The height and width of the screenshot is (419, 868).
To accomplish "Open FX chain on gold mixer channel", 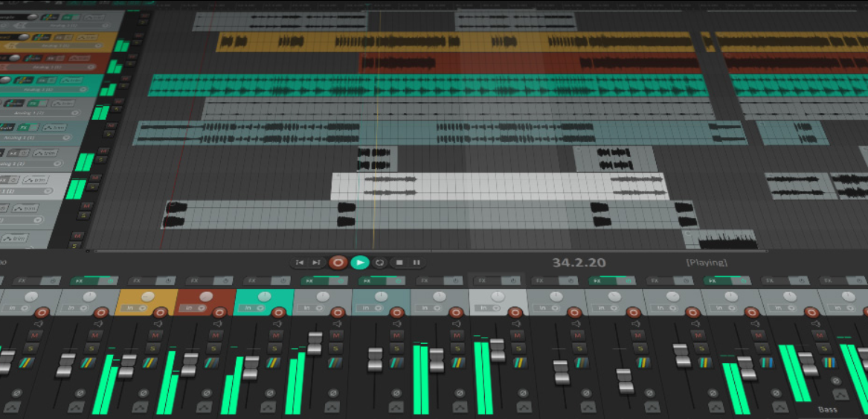I will pos(143,281).
